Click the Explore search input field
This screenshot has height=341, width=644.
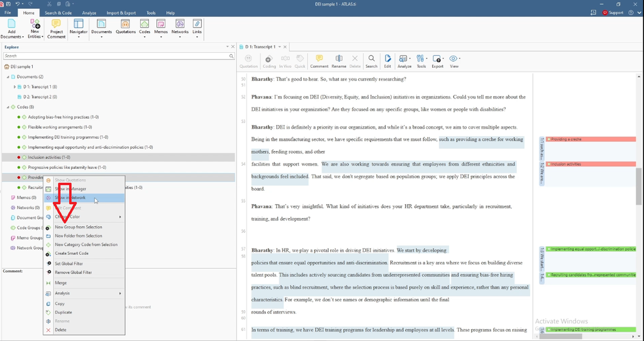coord(116,56)
